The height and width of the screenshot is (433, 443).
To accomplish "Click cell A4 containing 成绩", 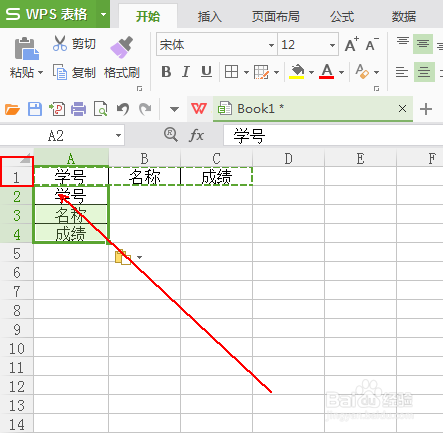I will tap(71, 234).
